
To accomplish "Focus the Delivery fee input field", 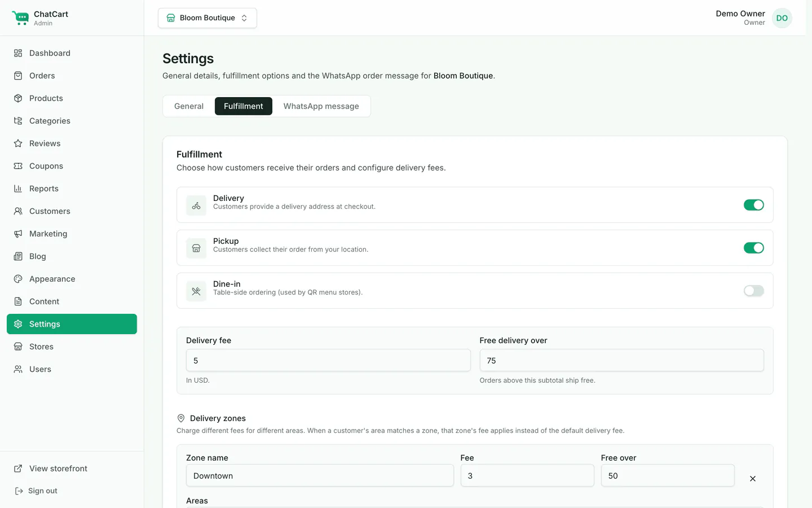I will coord(328,360).
